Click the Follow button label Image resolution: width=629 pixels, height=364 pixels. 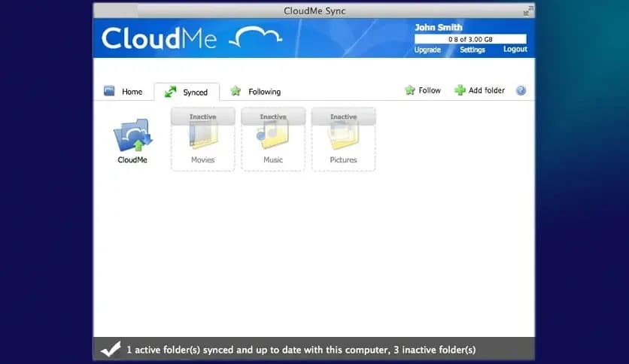click(x=430, y=90)
